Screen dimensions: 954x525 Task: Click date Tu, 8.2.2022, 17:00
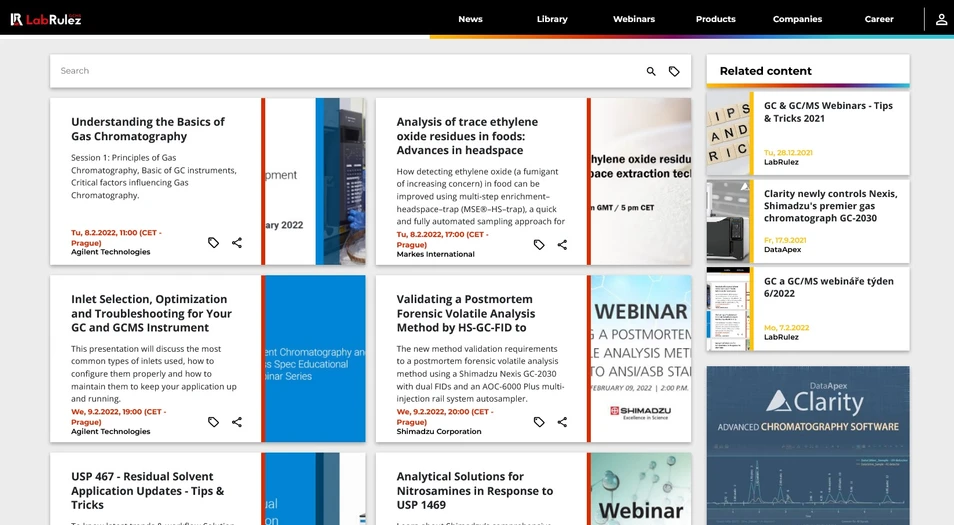click(x=442, y=239)
